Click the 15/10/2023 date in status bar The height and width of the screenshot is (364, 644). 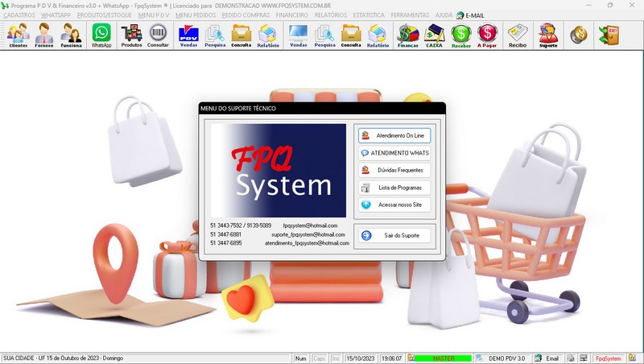361,358
